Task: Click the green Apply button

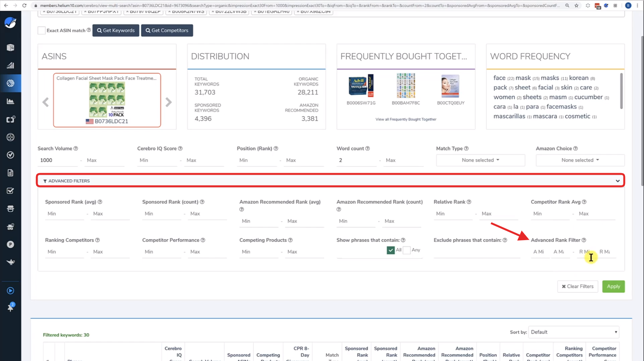Action: tap(613, 286)
